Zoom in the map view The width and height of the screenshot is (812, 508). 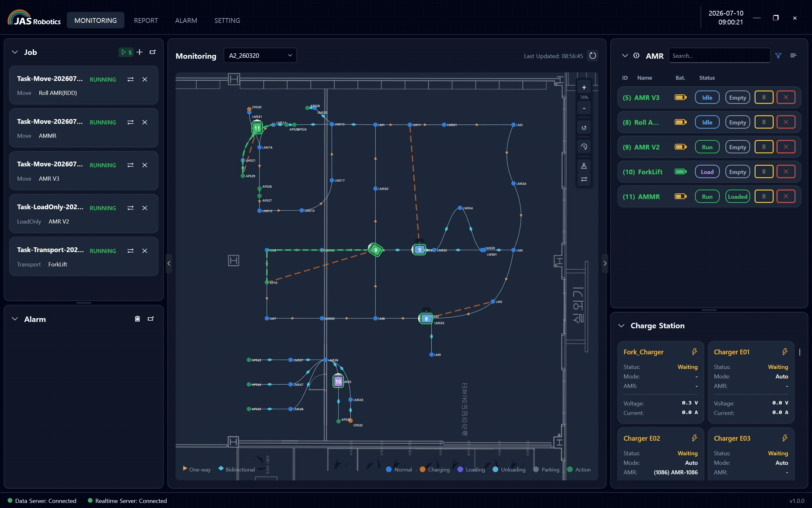point(584,87)
